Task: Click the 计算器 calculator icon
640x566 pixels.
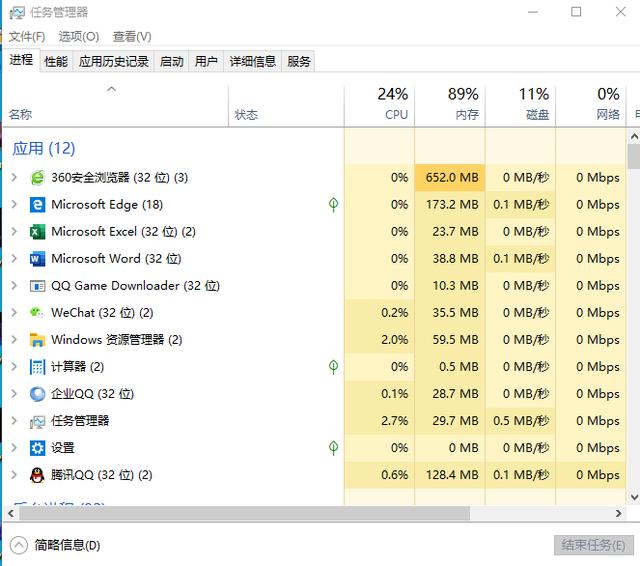Action: [x=37, y=366]
